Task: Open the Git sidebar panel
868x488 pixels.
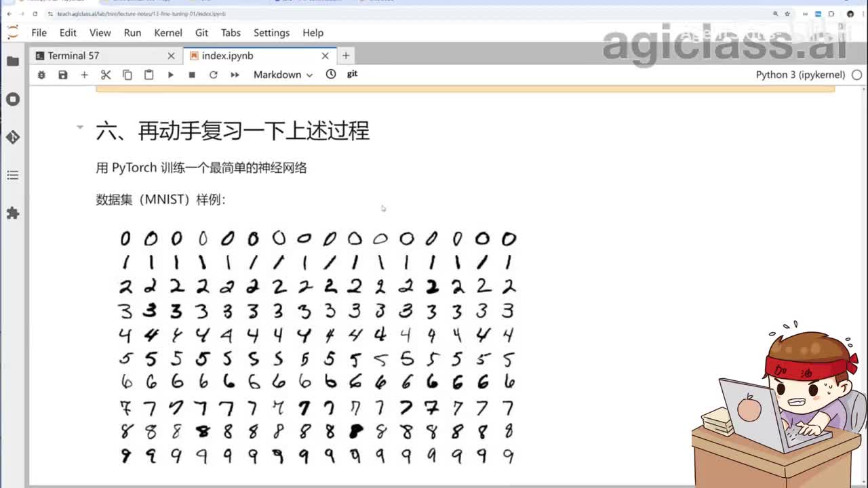Action: [13, 137]
